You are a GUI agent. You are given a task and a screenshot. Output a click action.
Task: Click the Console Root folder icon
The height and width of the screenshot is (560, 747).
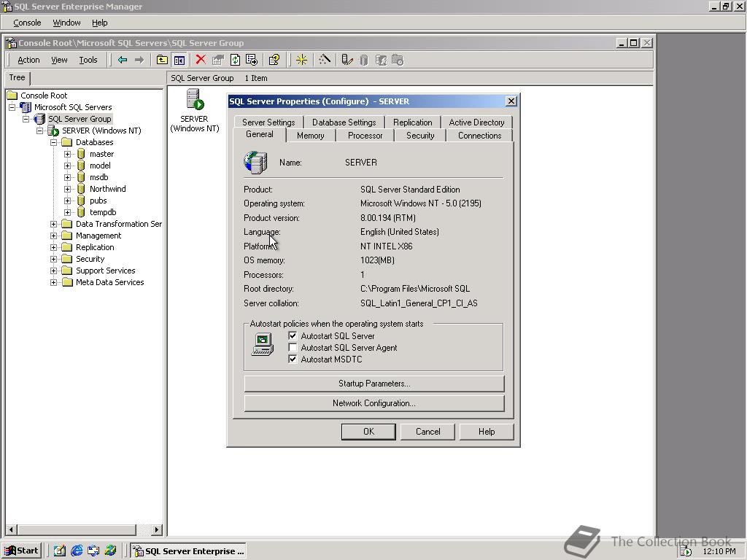12,96
